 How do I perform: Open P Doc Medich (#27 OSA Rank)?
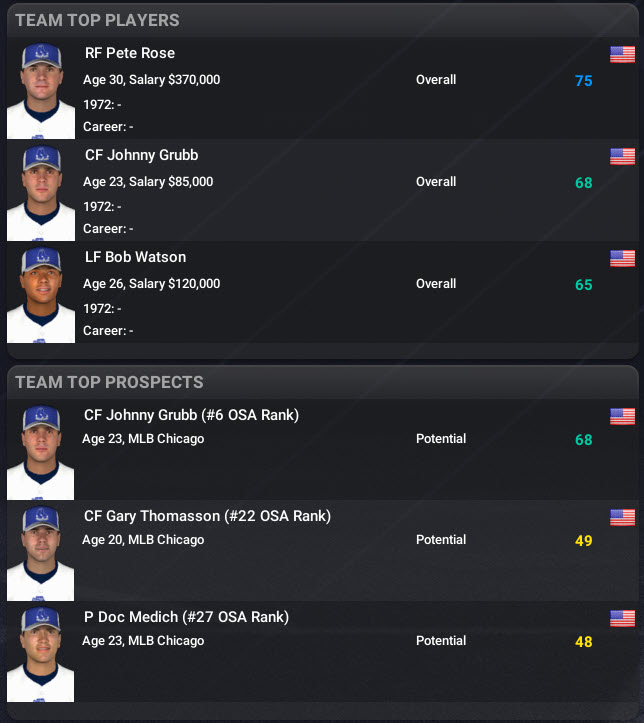click(187, 617)
